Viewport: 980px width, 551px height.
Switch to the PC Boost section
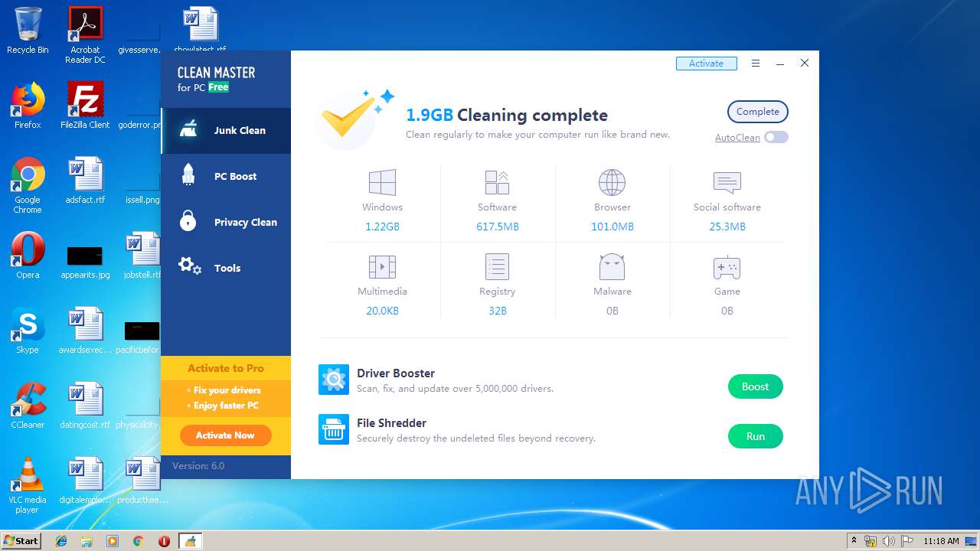click(226, 177)
